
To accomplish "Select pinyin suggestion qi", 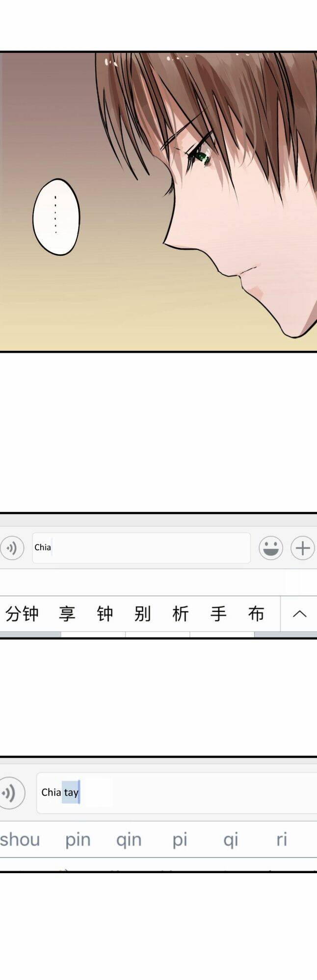I will coord(231,840).
